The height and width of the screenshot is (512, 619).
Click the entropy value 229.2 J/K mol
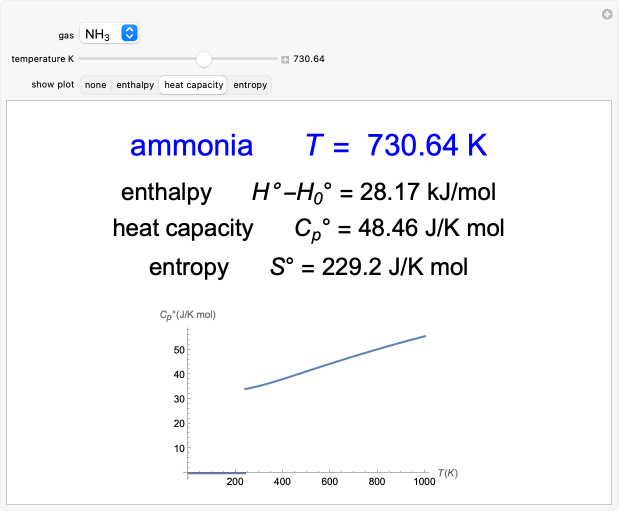tap(380, 267)
